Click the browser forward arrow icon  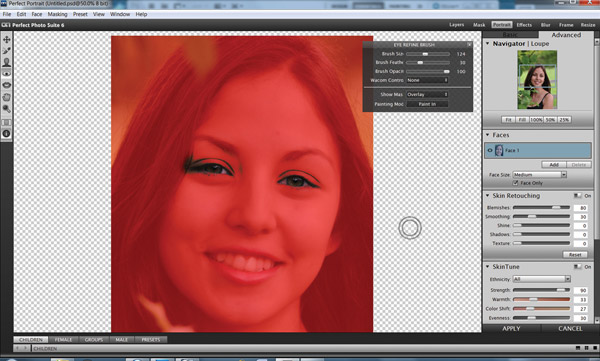click(x=26, y=348)
